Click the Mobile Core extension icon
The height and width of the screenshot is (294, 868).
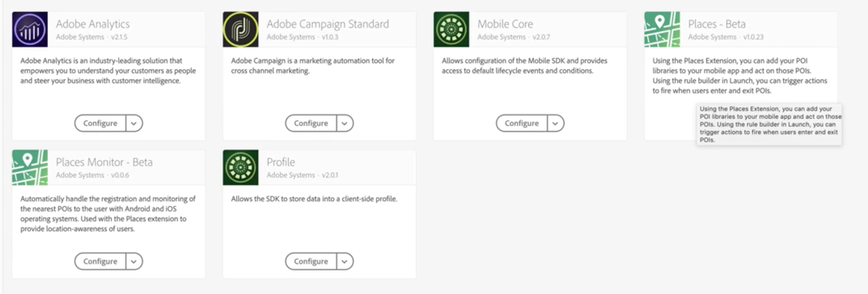451,29
